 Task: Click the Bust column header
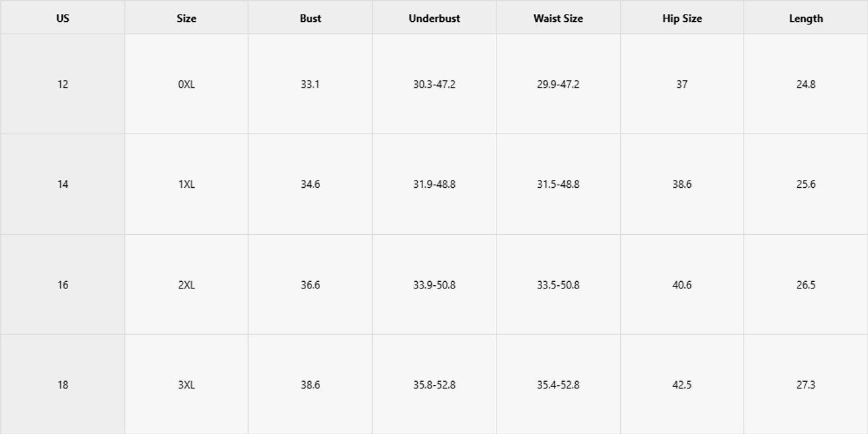click(310, 19)
